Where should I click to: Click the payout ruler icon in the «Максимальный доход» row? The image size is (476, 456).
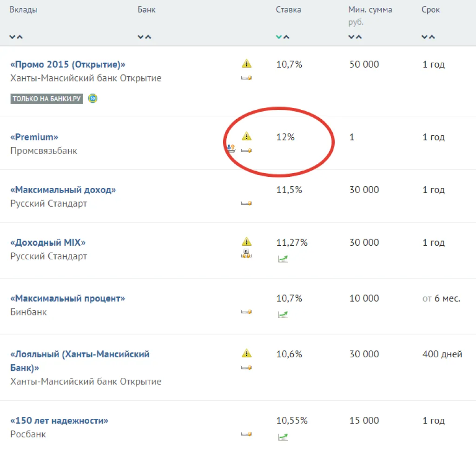(x=246, y=203)
